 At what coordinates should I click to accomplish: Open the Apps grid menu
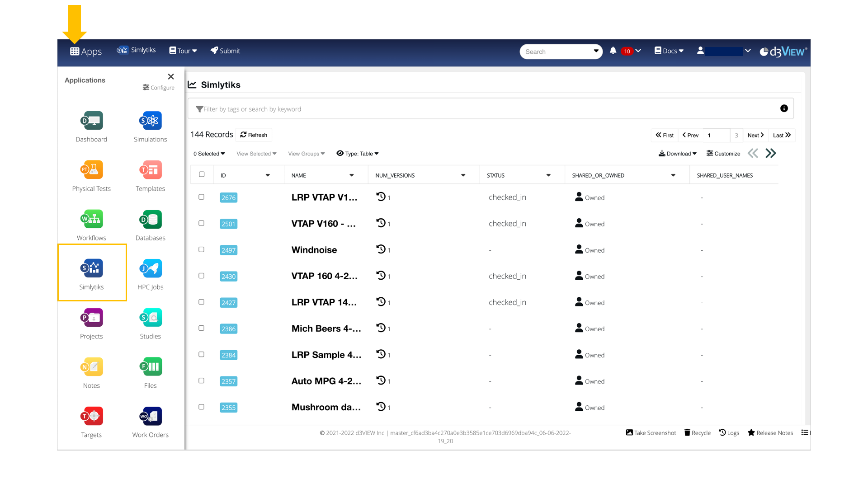(x=86, y=52)
